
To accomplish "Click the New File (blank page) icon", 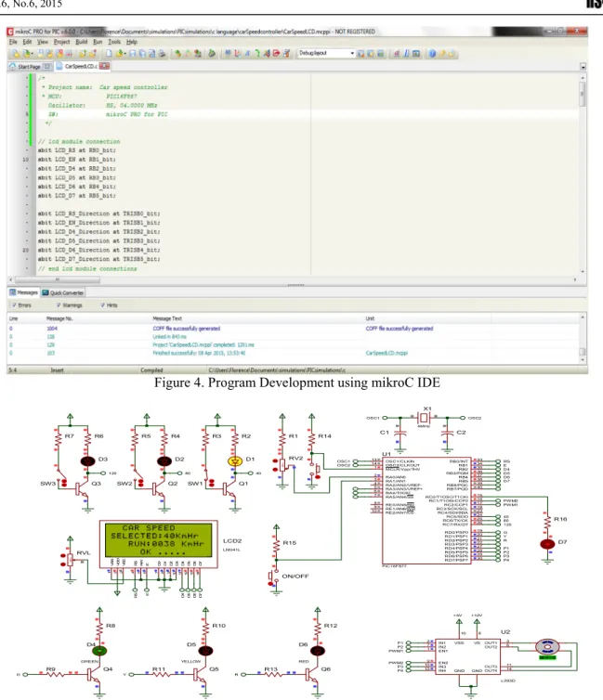I will 109,54.
